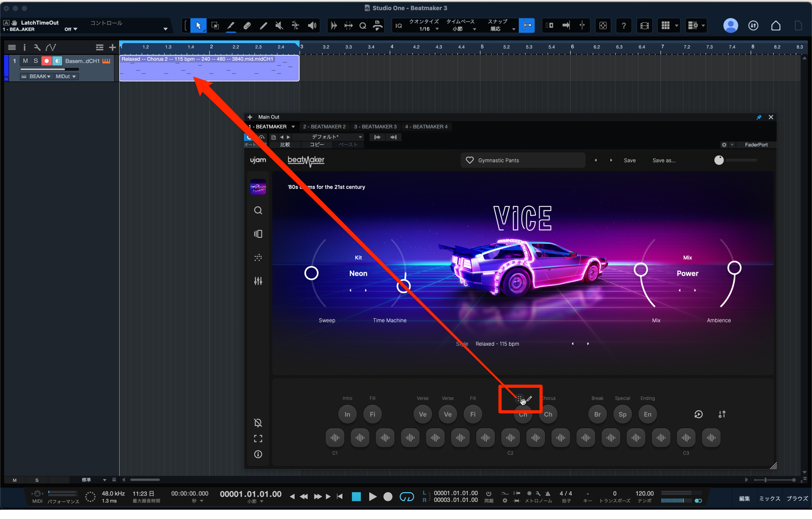
Task: Select the Relaxed Chorus 2 MIDI clip
Action: (x=209, y=68)
